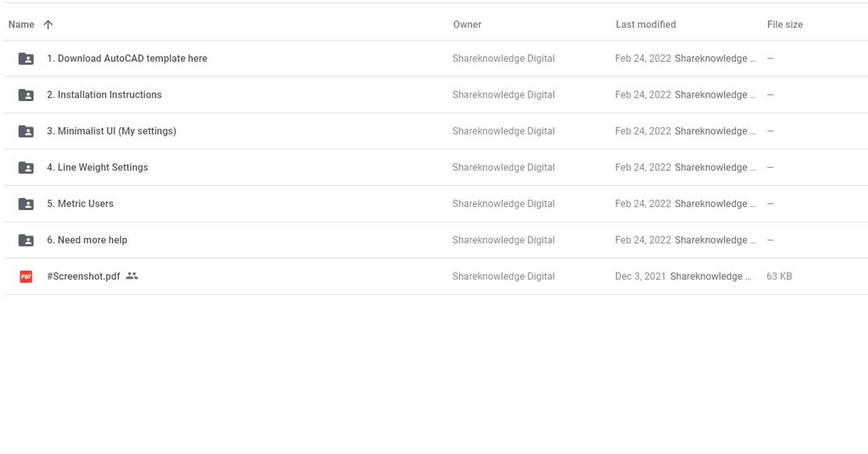Image resolution: width=868 pixels, height=454 pixels.
Task: Open the '2. Installation Instructions' folder name
Action: pos(104,95)
